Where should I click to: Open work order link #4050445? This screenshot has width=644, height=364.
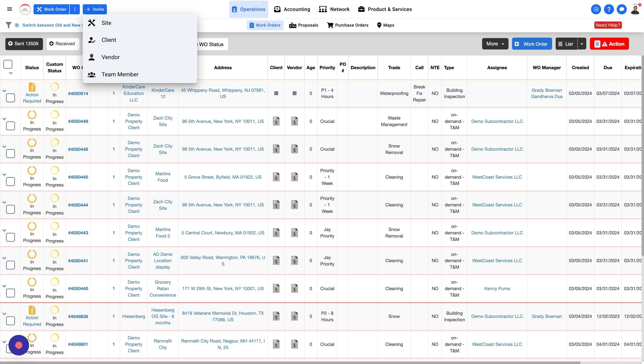(78, 177)
